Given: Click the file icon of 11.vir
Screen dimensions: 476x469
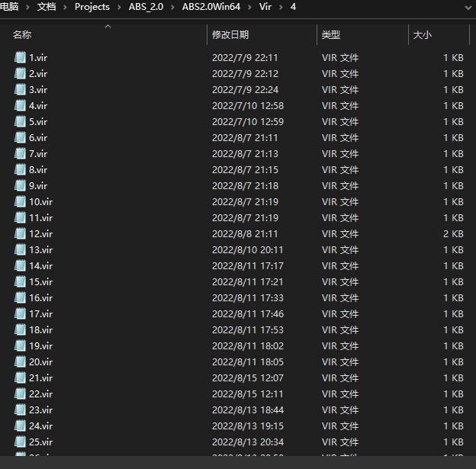Looking at the screenshot, I should (x=20, y=217).
